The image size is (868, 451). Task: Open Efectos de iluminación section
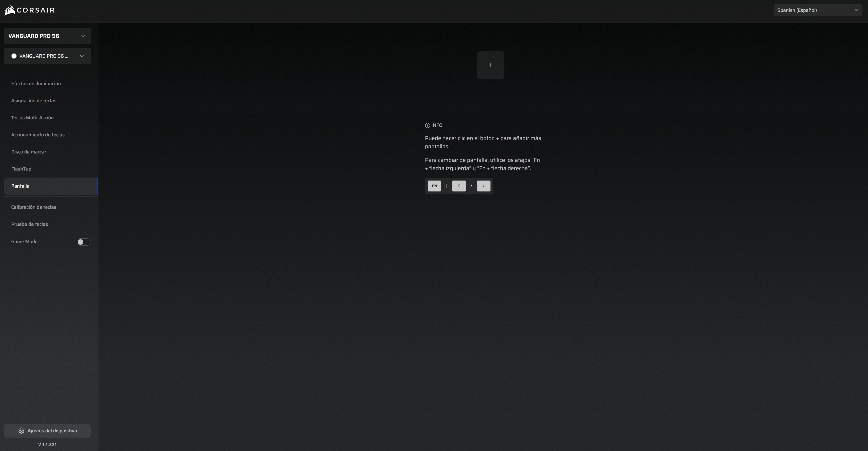pos(36,84)
